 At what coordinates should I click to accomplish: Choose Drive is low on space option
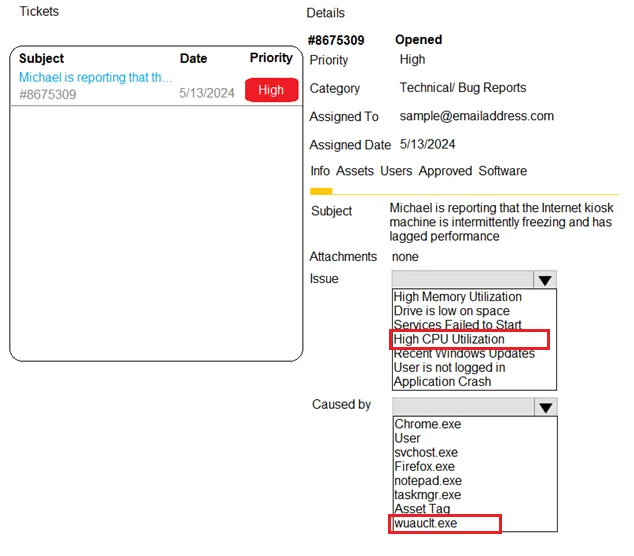point(452,311)
